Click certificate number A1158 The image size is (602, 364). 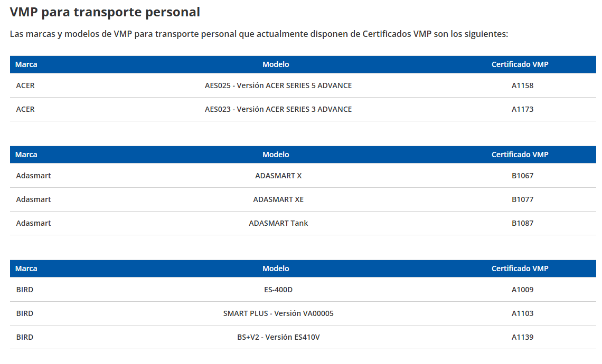click(x=522, y=85)
